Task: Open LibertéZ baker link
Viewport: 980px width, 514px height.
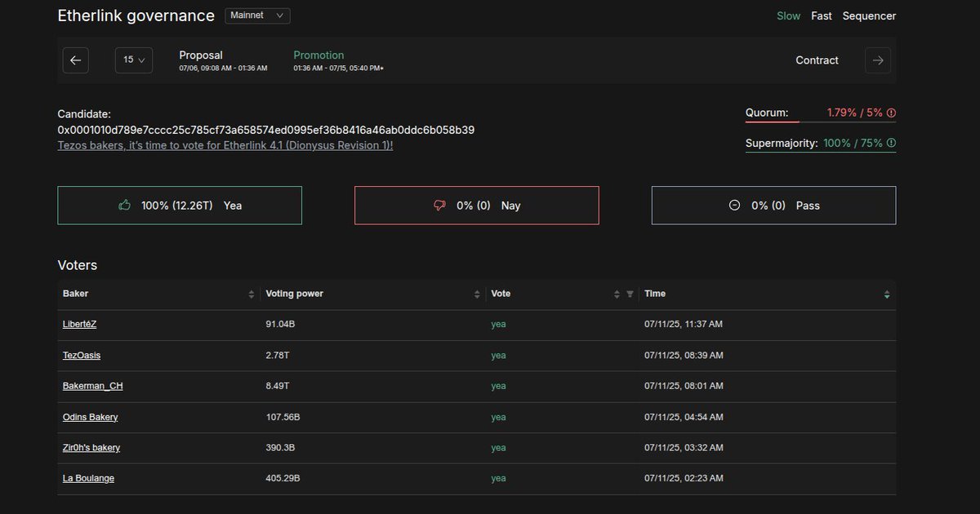Action: (80, 324)
